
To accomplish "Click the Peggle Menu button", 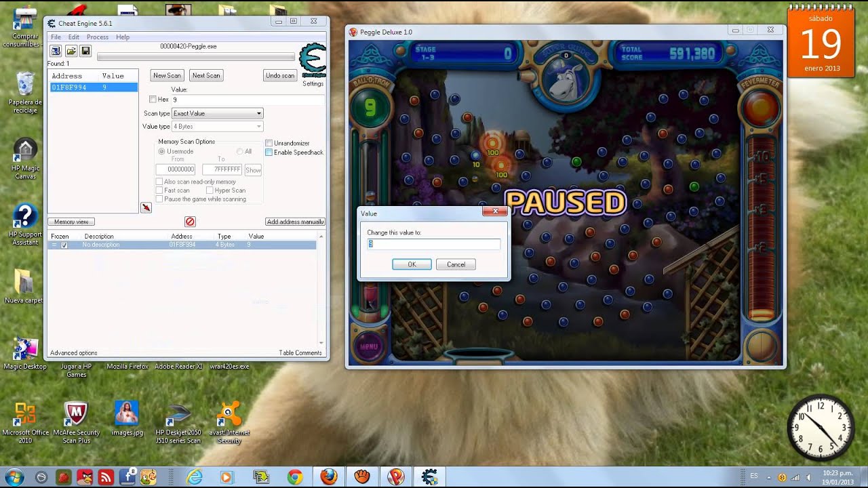I will point(369,346).
